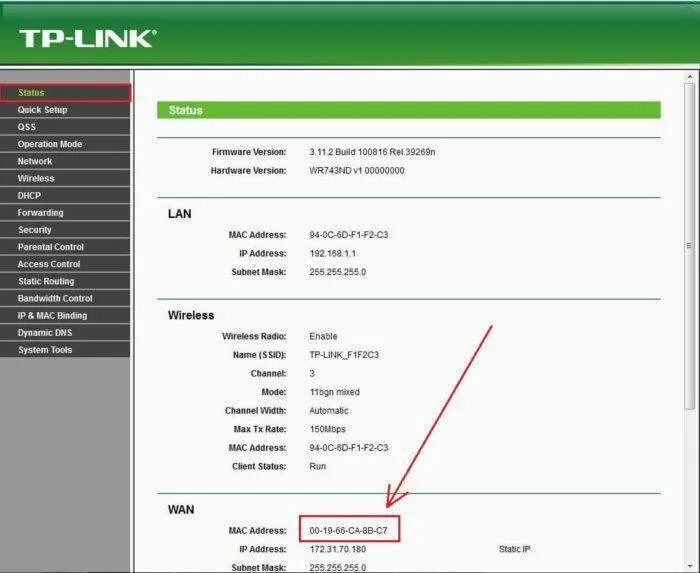This screenshot has height=573, width=700.
Task: Select LAN subnet mask 255.255.255.0
Action: (x=338, y=272)
